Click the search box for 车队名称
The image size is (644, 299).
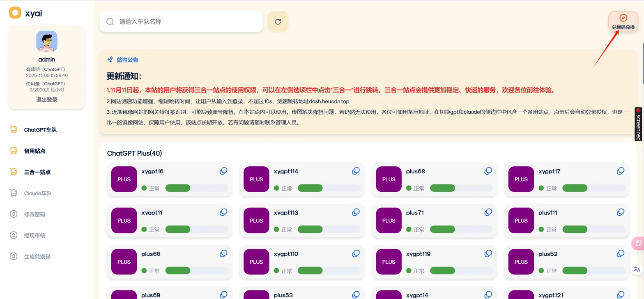point(181,21)
